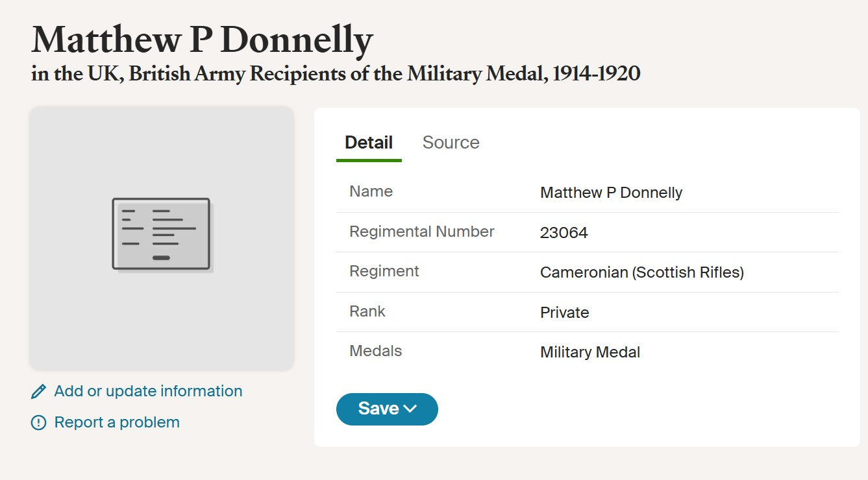The height and width of the screenshot is (480, 868).
Task: Select the Detail tab
Action: [368, 142]
